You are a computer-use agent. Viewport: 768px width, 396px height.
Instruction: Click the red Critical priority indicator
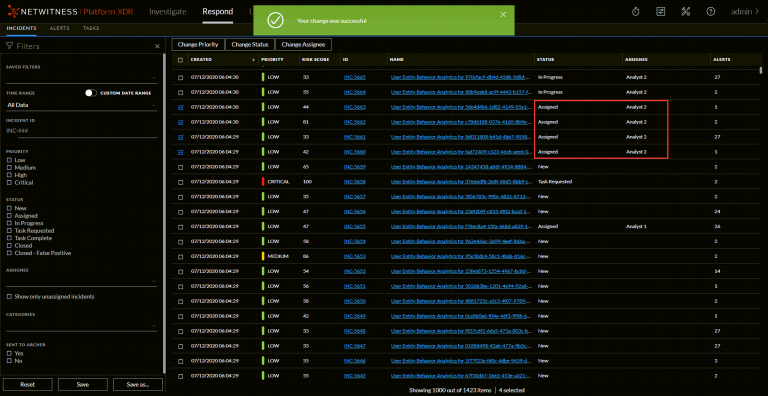click(x=263, y=182)
